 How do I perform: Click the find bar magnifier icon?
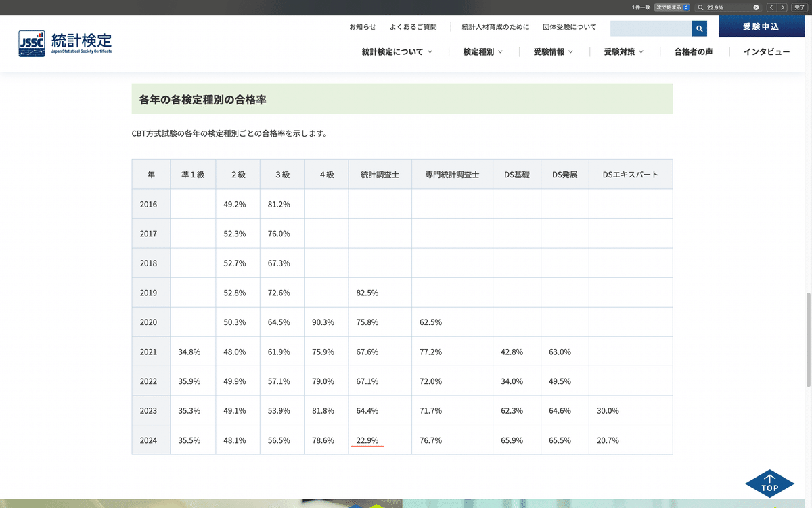pyautogui.click(x=701, y=7)
